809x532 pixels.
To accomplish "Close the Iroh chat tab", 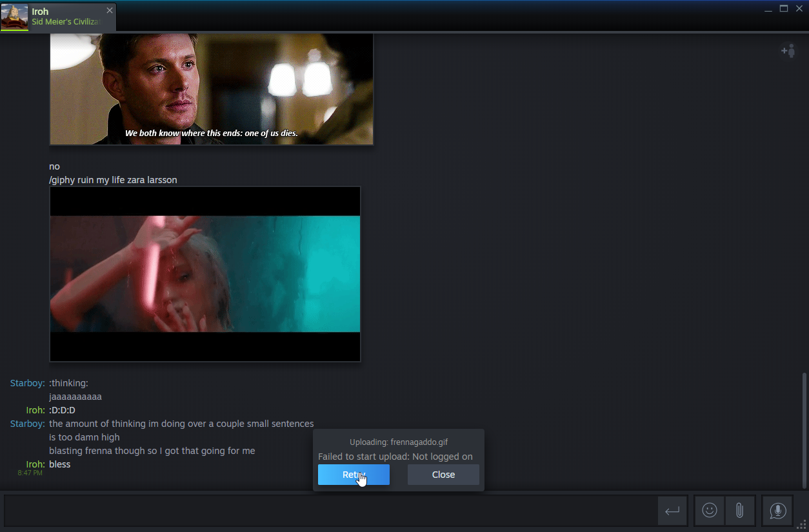I will pos(110,10).
